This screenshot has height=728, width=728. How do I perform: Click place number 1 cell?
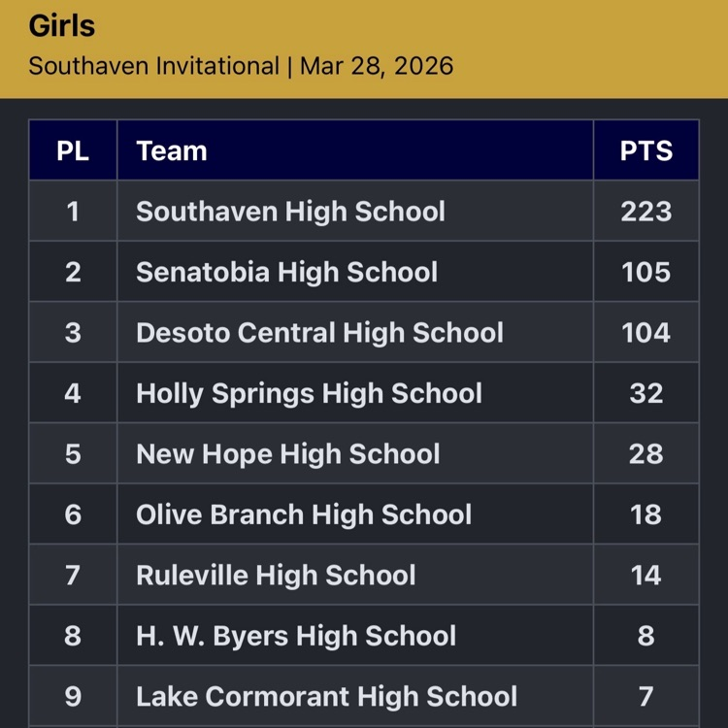click(x=73, y=212)
